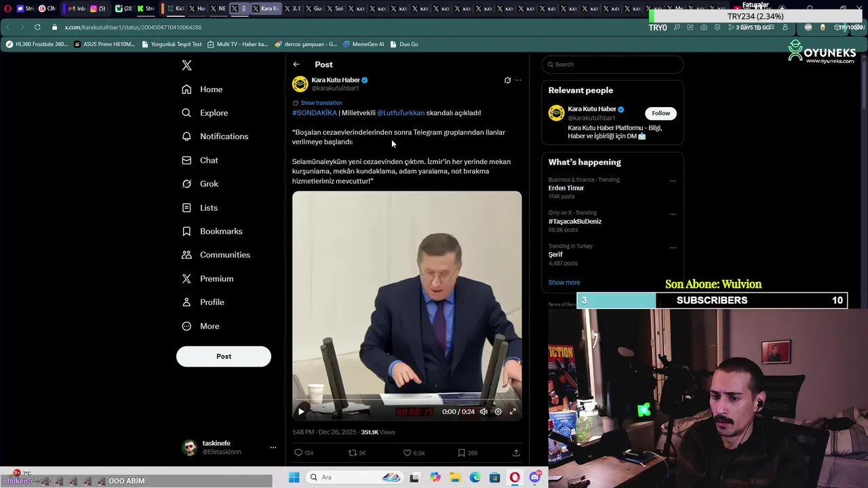Follow Kara Kutu Haber
Viewport: 868px width, 488px height.
(660, 113)
